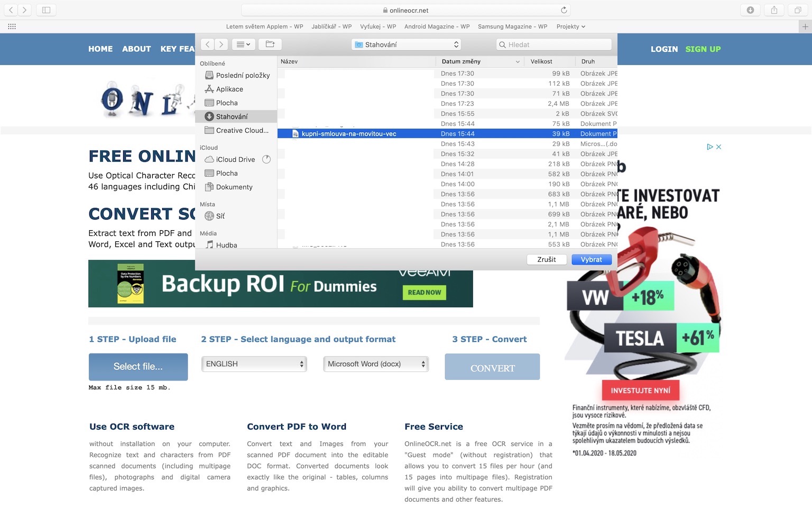Click Vybrat to choose file
This screenshot has height=508, width=812.
click(x=592, y=260)
